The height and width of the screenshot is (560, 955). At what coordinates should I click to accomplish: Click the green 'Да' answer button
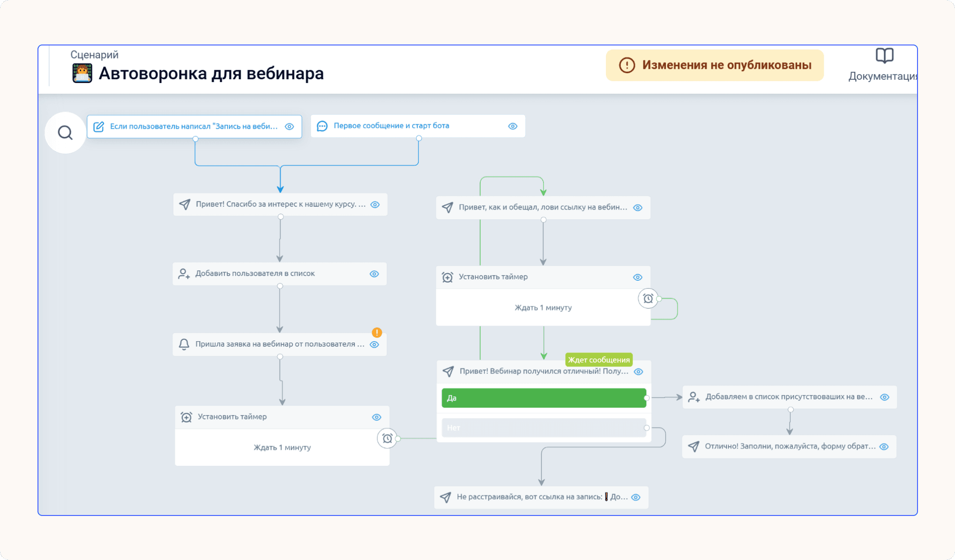pyautogui.click(x=544, y=398)
